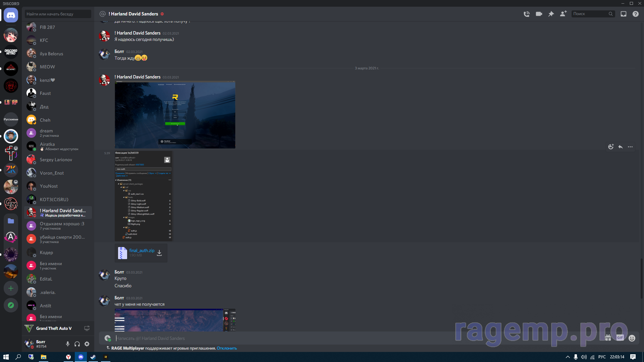Open the inbox panel
Viewport: 644px width, 362px height.
[623, 14]
